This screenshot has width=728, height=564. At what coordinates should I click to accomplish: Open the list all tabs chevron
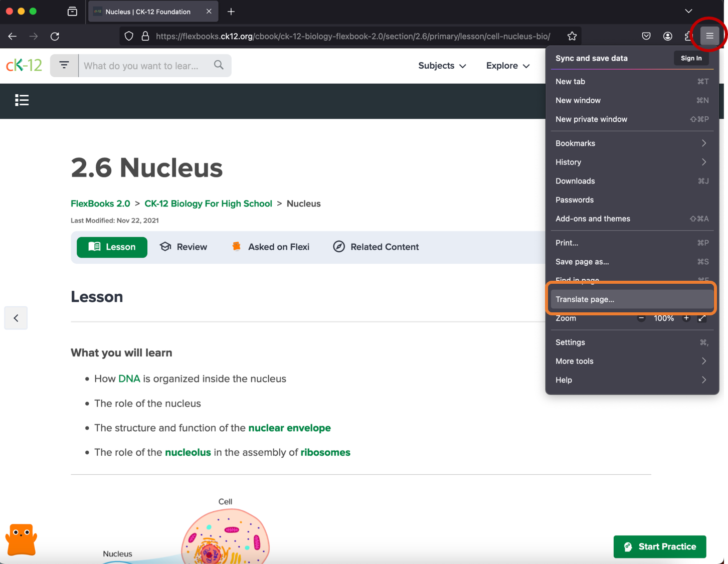coord(688,12)
